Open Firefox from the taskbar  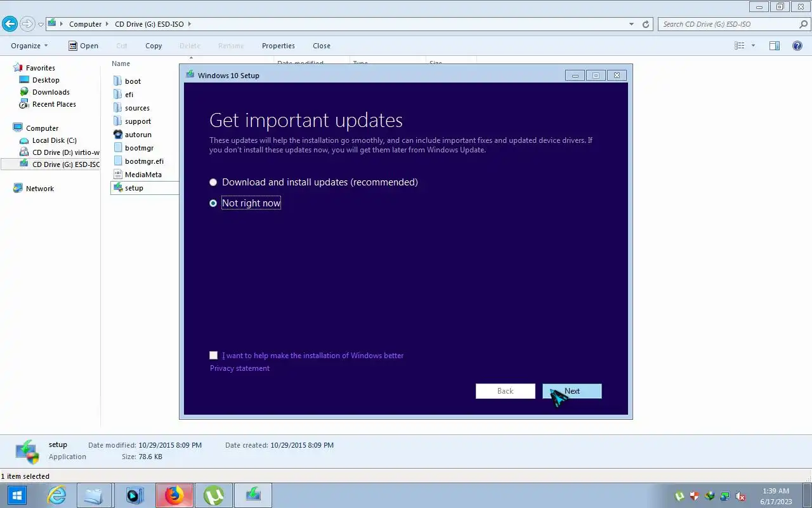174,495
